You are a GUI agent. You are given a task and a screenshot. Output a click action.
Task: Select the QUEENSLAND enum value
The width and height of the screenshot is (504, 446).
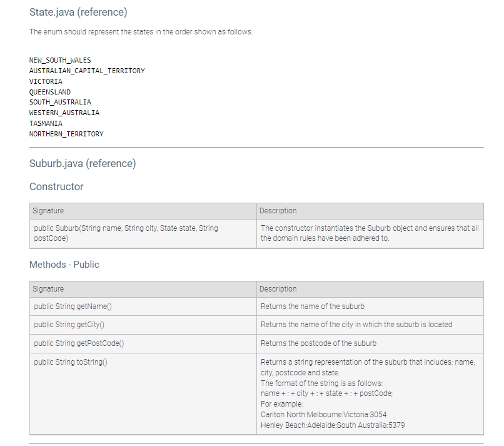click(x=50, y=92)
